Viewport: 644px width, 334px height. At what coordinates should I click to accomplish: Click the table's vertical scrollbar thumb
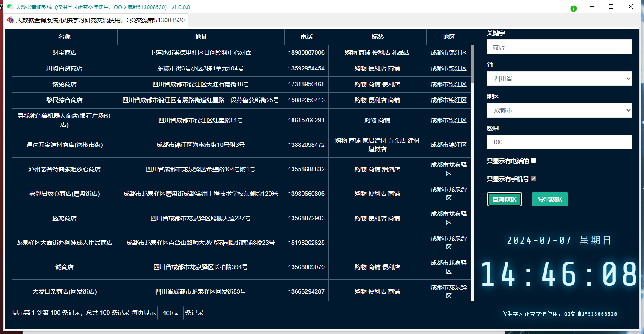472,64
